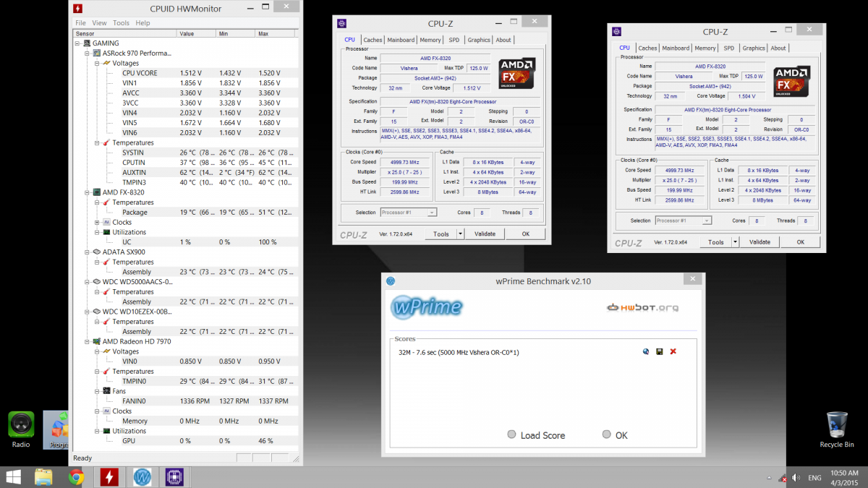Switch to CPU-Z via its taskbar icon
868x488 pixels.
[174, 476]
